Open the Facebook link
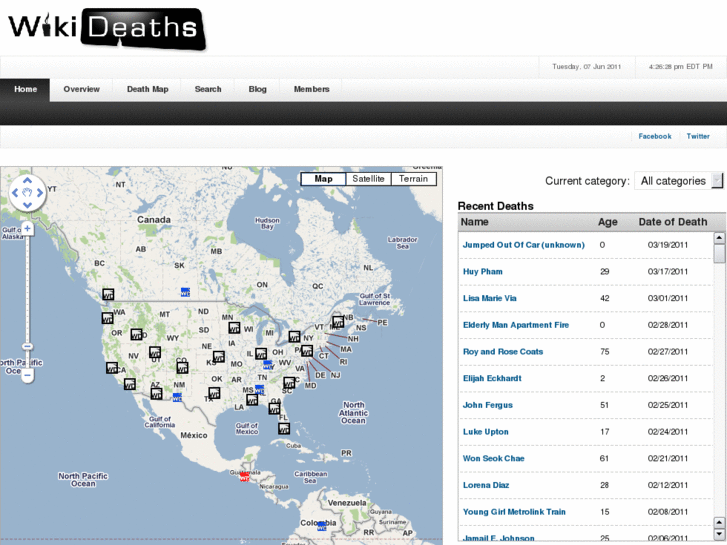The width and height of the screenshot is (727, 545). click(x=655, y=136)
